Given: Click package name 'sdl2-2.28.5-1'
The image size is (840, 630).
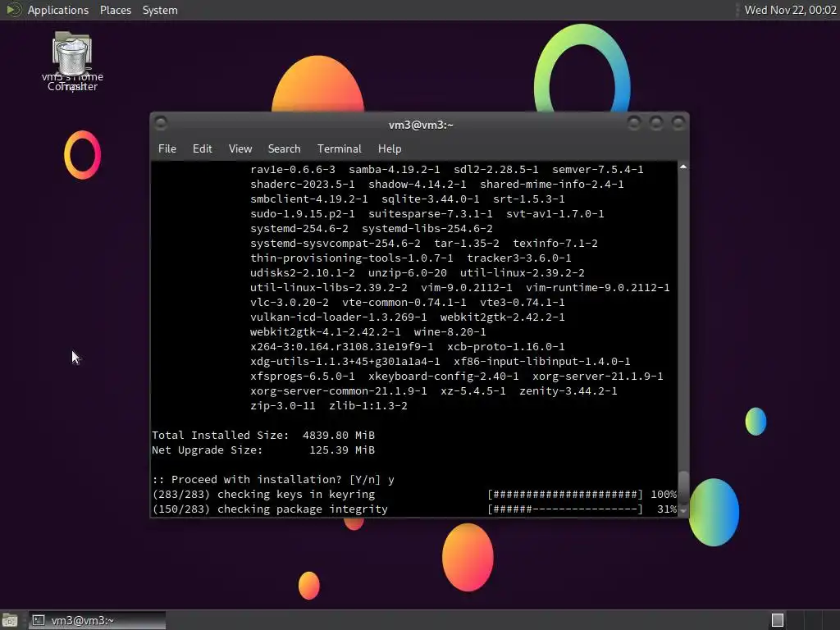Looking at the screenshot, I should [496, 169].
